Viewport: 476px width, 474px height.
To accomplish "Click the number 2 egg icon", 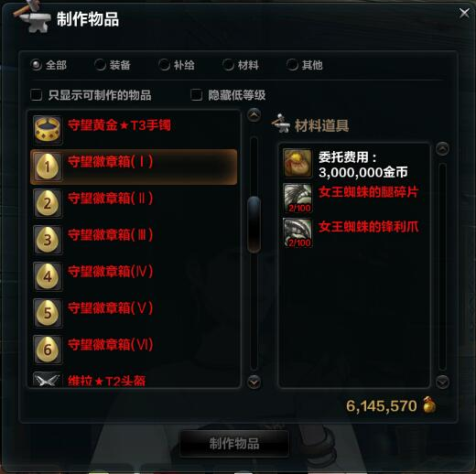I will [48, 203].
